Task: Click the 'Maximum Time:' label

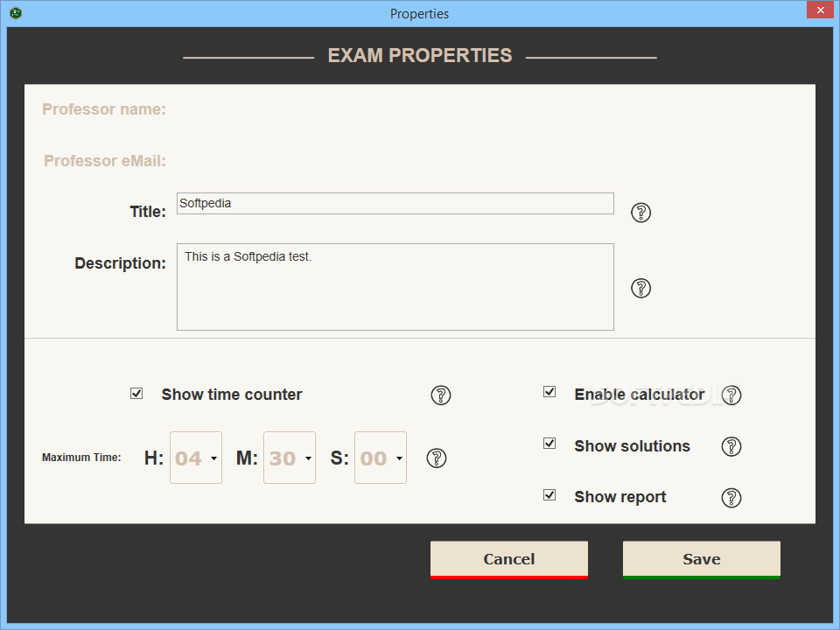Action: point(81,458)
